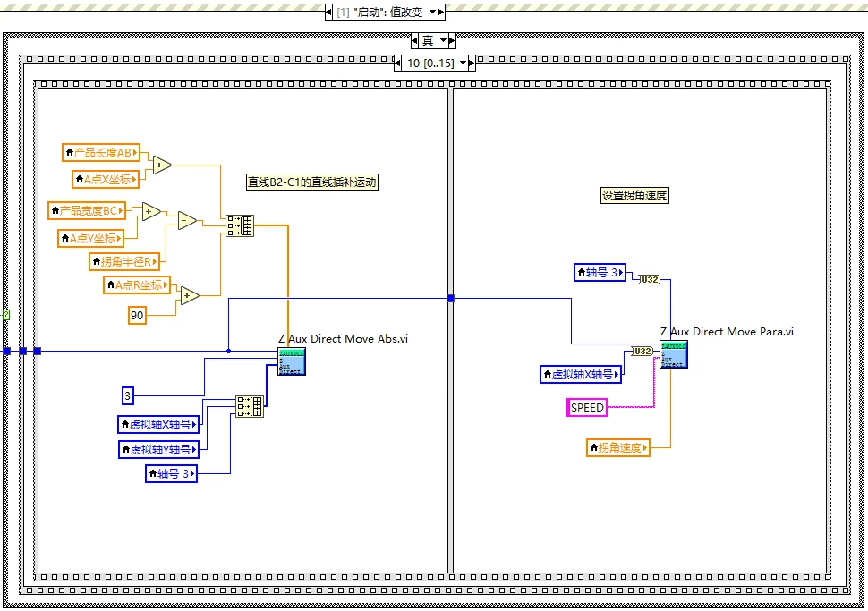Click Add node summing 产品长度AB and A点X坐标

click(x=162, y=165)
